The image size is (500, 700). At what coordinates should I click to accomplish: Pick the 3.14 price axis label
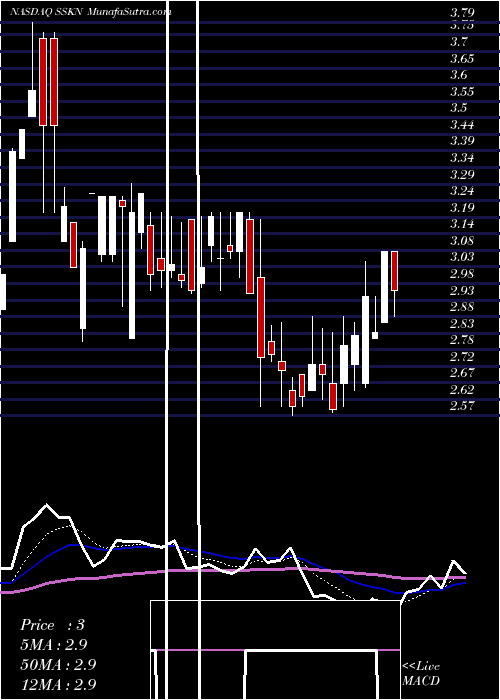pos(462,224)
